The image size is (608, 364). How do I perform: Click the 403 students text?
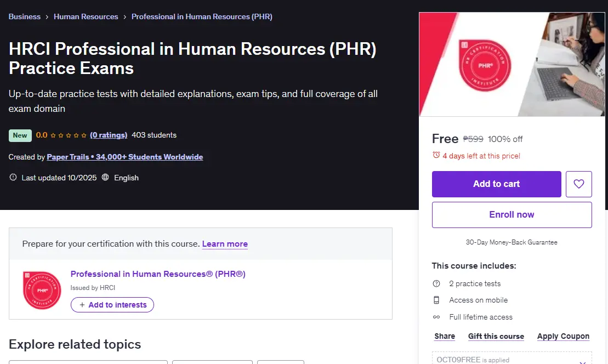(x=154, y=135)
